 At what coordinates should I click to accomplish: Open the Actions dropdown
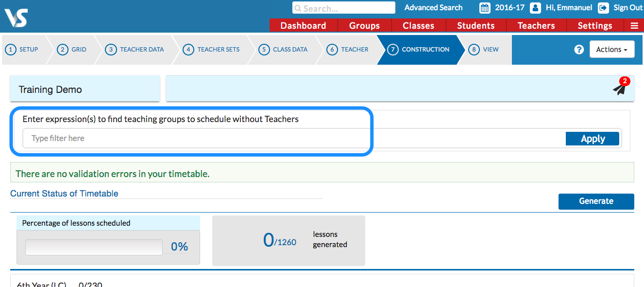tap(612, 49)
